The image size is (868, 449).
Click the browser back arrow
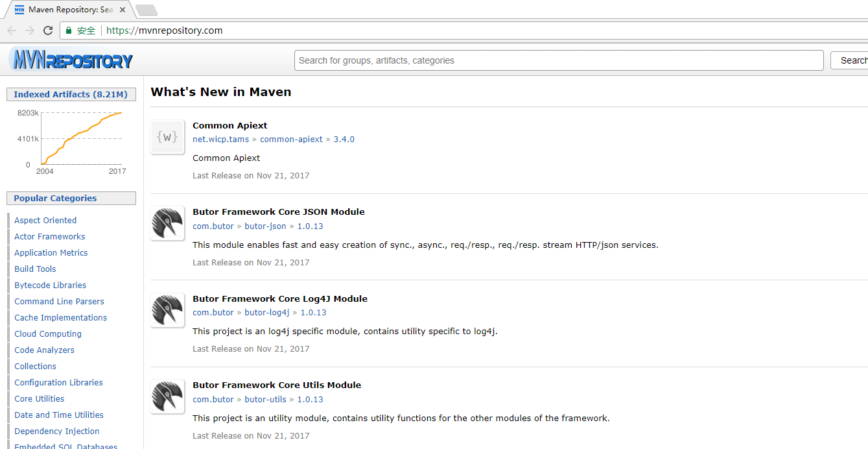tap(12, 30)
